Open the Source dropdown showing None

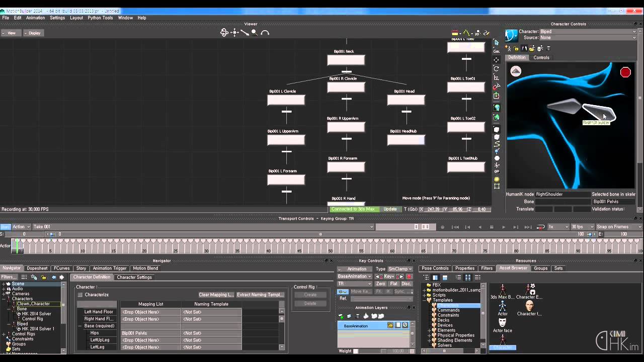pyautogui.click(x=588, y=38)
